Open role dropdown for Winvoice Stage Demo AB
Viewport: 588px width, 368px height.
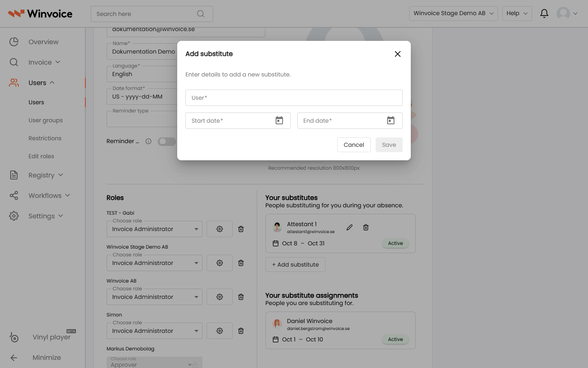click(154, 263)
